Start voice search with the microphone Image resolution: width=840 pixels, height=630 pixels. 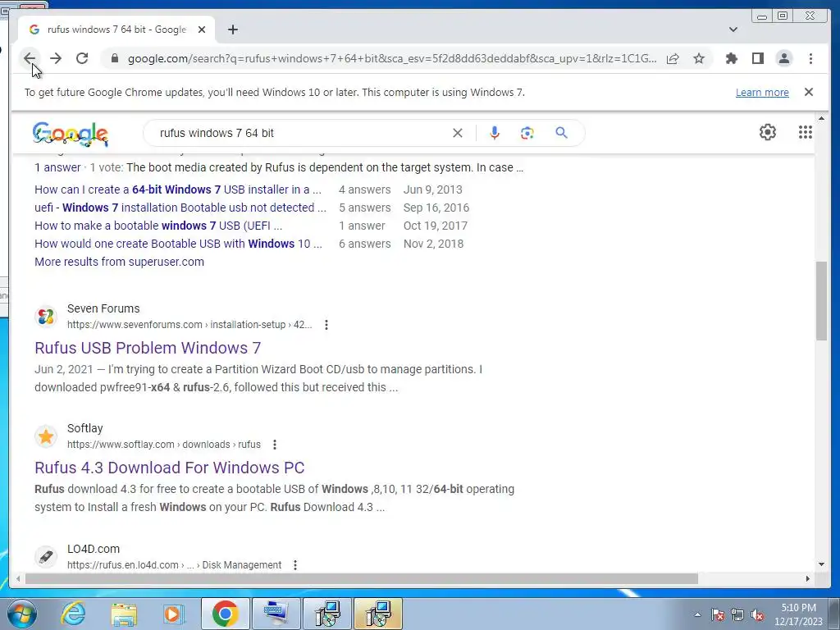click(x=494, y=133)
